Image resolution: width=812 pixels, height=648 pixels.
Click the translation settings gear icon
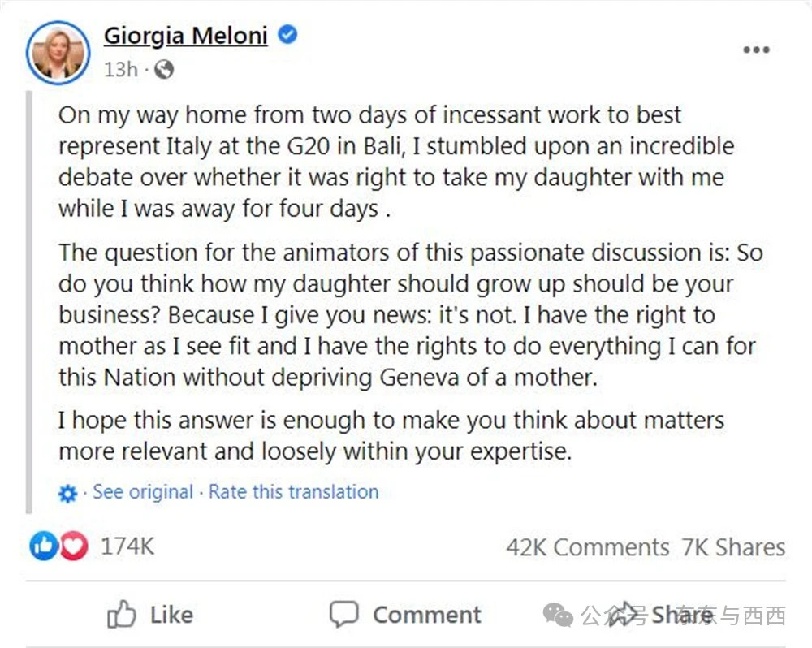[x=68, y=493]
